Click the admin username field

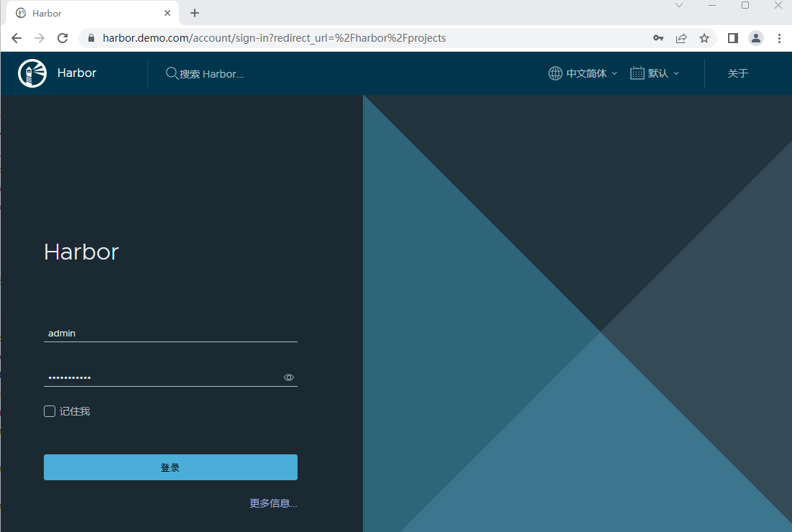pyautogui.click(x=170, y=334)
